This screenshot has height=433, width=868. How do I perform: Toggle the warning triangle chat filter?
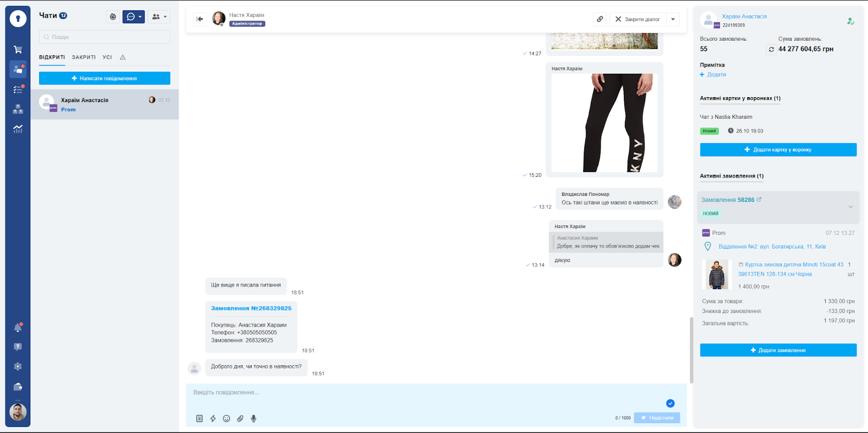click(x=123, y=58)
